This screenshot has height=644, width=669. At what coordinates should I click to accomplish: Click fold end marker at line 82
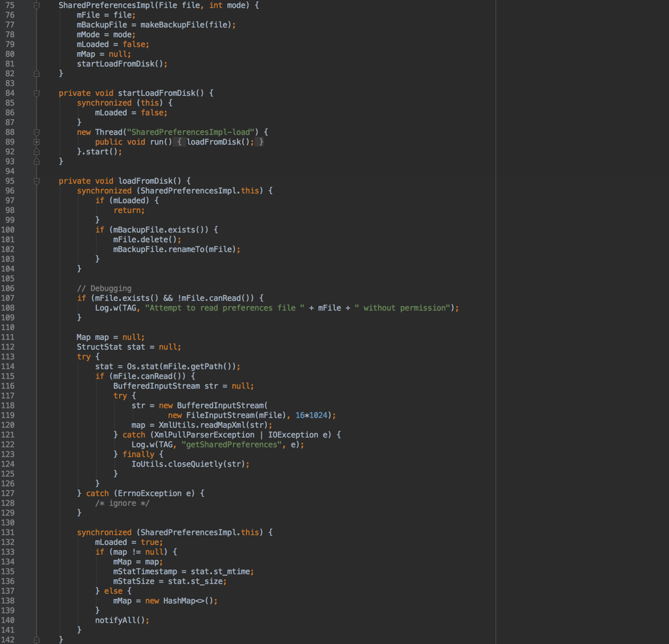click(36, 74)
